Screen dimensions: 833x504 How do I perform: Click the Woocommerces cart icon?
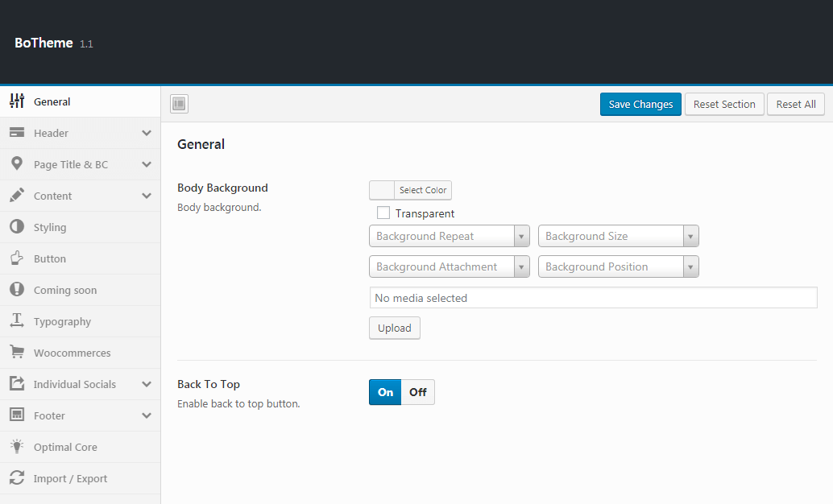tap(17, 353)
